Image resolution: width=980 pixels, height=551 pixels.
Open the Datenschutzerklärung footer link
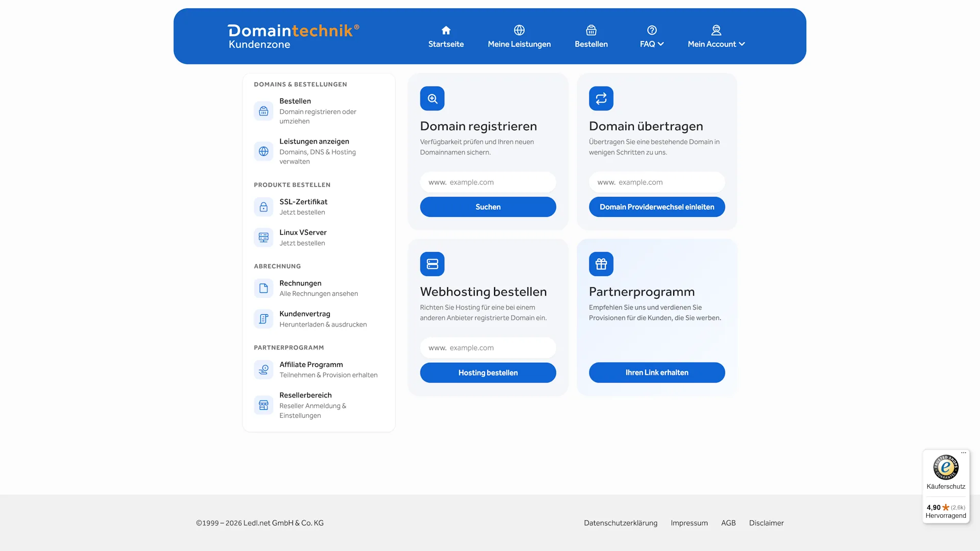tap(621, 523)
